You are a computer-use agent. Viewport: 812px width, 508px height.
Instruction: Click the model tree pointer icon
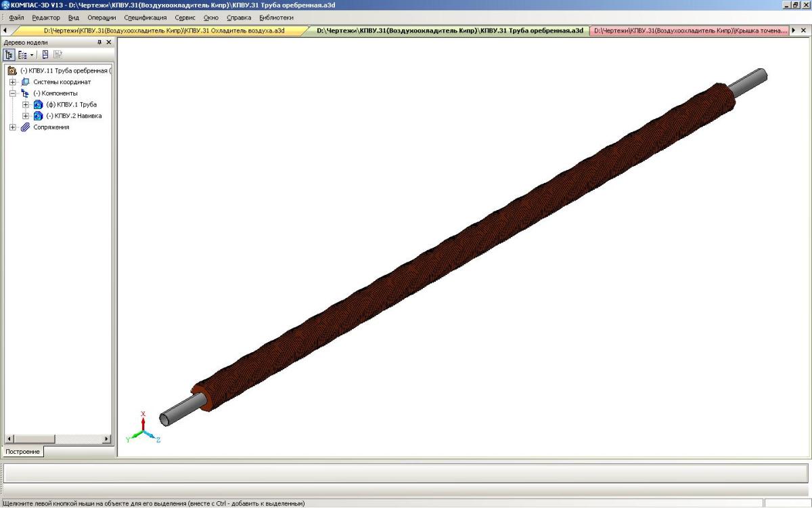[45, 55]
